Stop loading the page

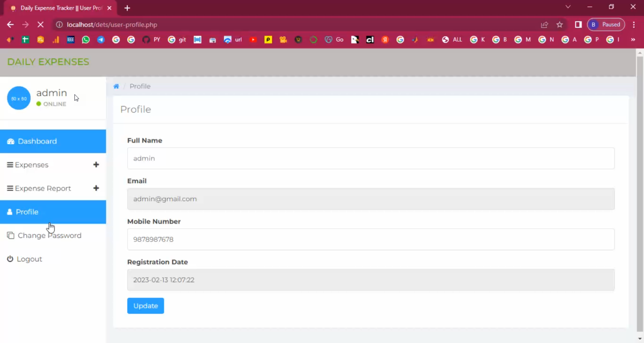[x=40, y=25]
